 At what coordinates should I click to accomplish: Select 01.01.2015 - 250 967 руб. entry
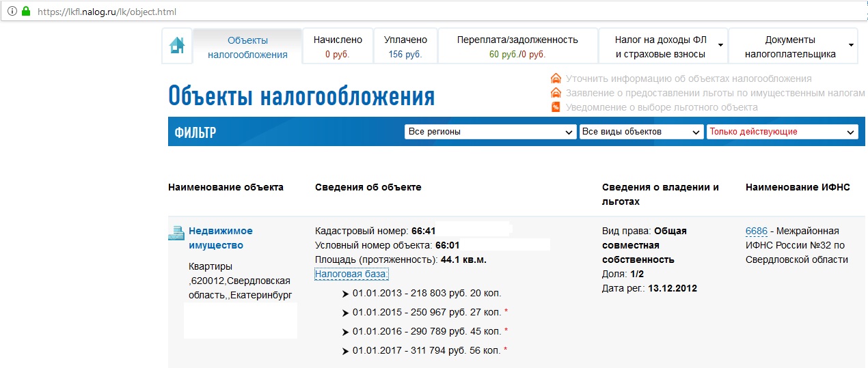(426, 313)
